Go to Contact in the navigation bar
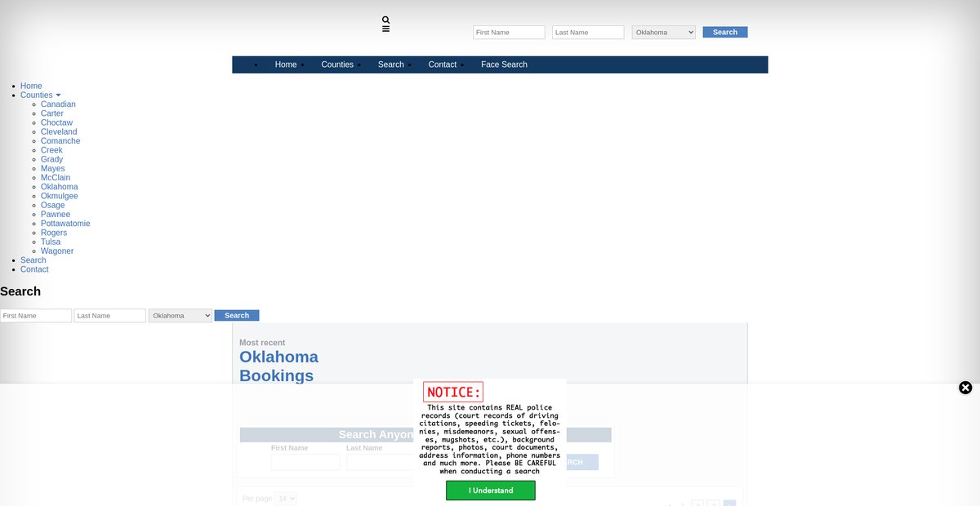The width and height of the screenshot is (980, 506). click(442, 64)
